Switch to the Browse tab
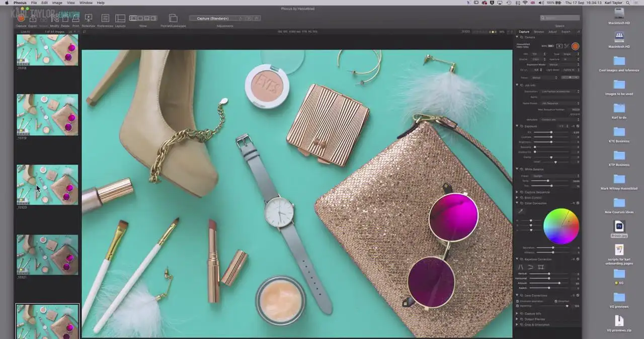644x339 pixels. tap(539, 32)
